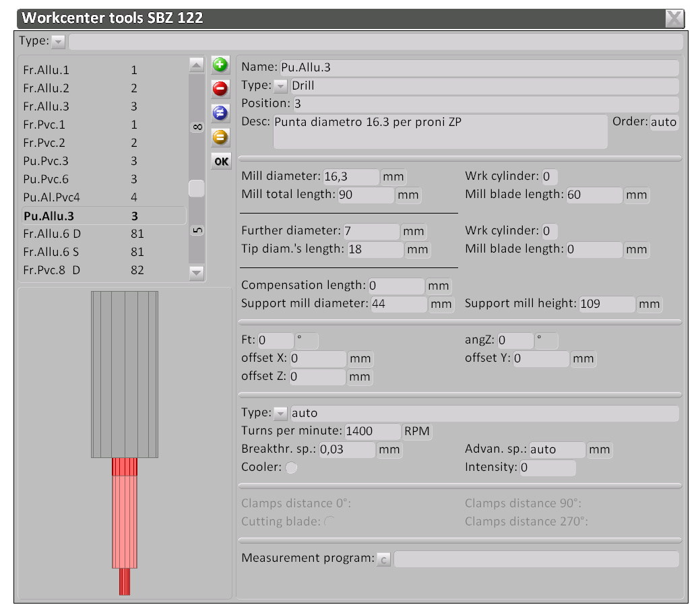
Task: Close the Workcenter tools window
Action: [x=674, y=18]
